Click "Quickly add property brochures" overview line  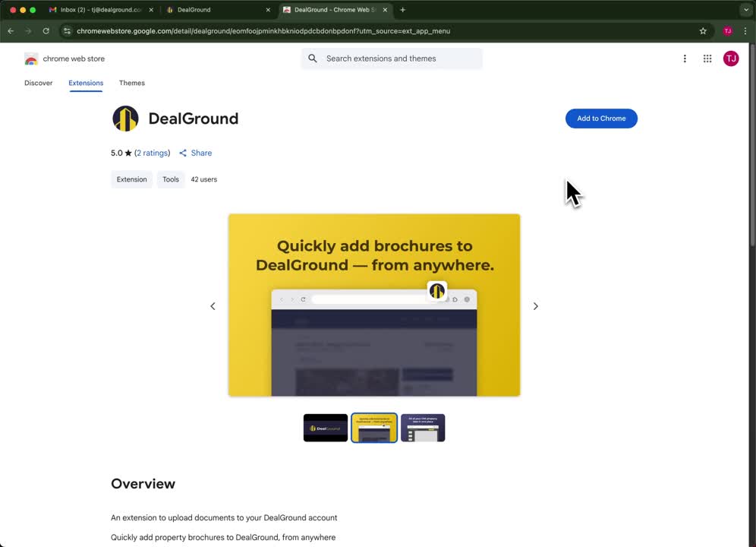(223, 537)
